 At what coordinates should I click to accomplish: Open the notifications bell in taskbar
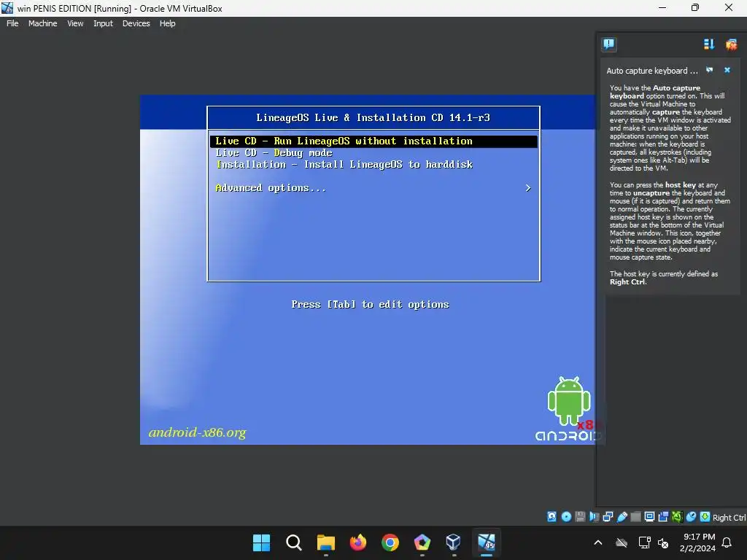(x=727, y=542)
